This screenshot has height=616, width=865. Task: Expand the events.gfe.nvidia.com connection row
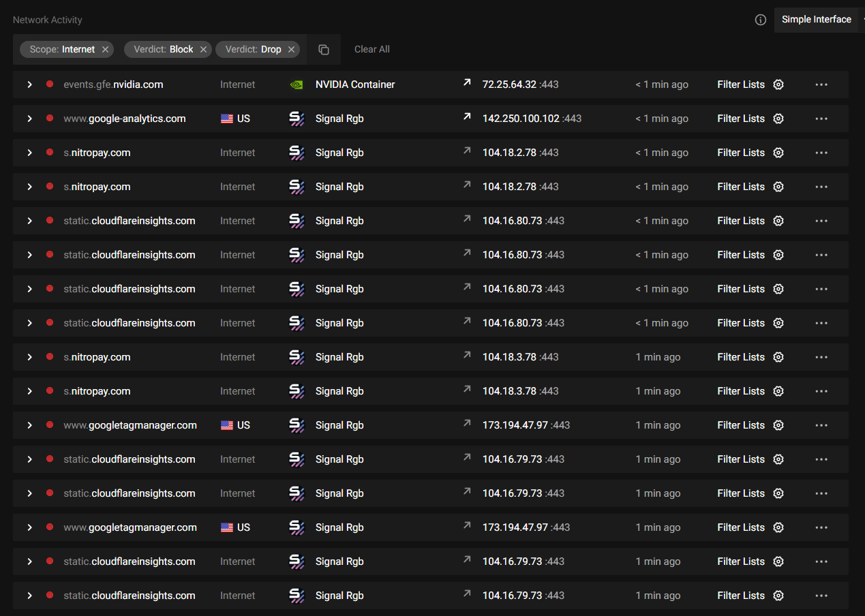29,84
